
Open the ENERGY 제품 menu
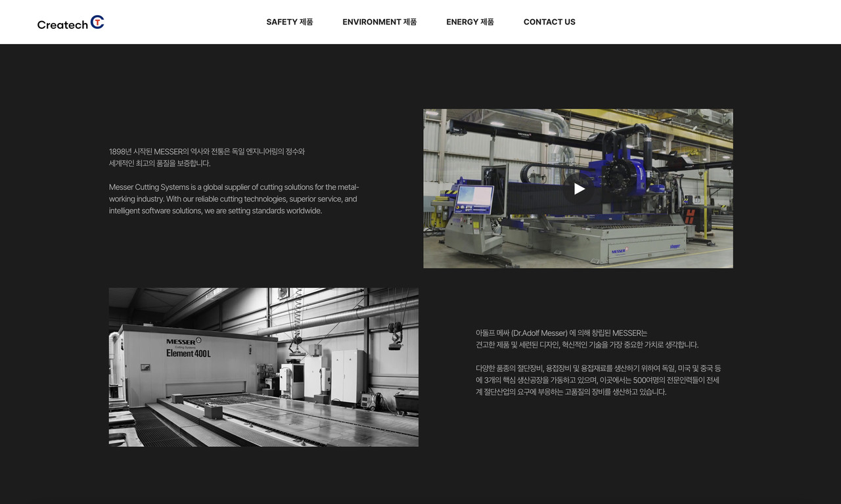(470, 22)
